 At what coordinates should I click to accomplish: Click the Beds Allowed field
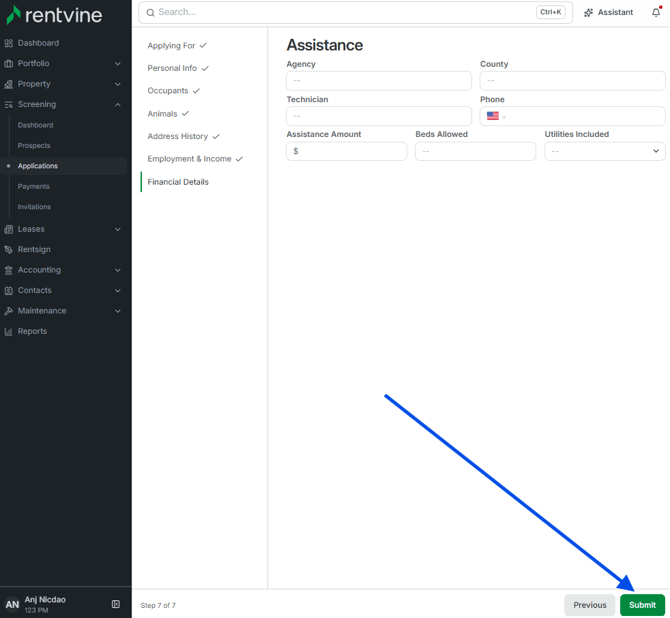pyautogui.click(x=475, y=151)
